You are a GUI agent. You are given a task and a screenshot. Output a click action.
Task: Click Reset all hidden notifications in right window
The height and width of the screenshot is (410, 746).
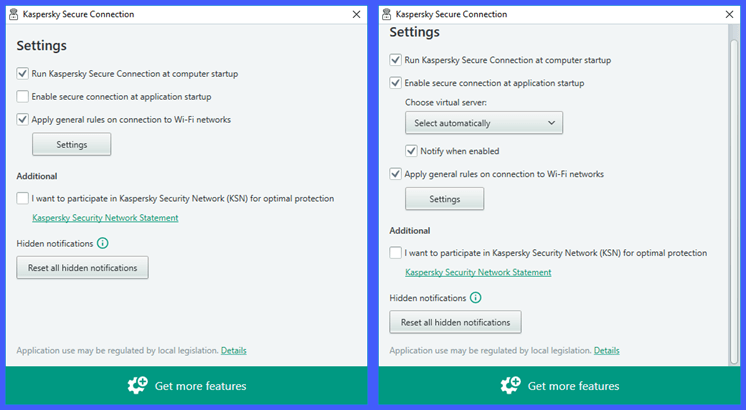[x=455, y=322]
